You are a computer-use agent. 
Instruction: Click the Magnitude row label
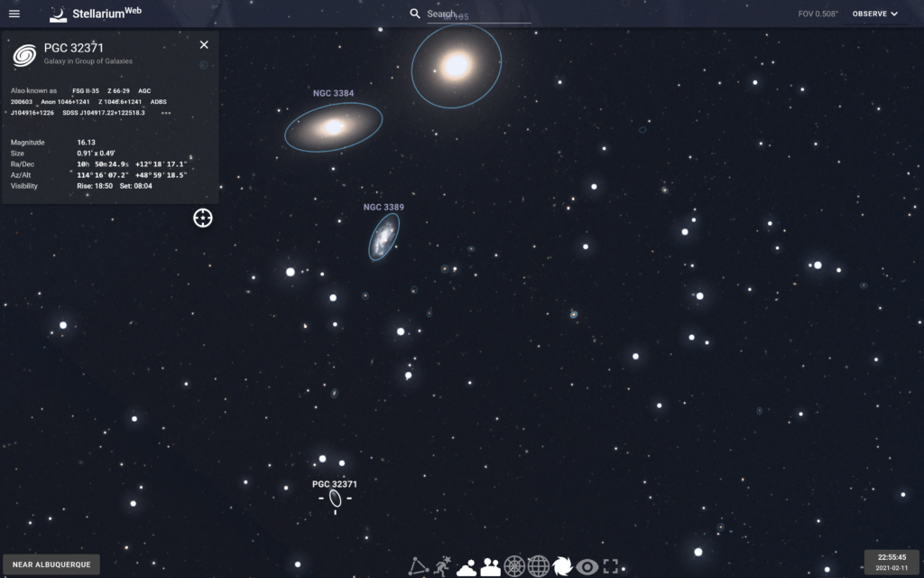28,142
